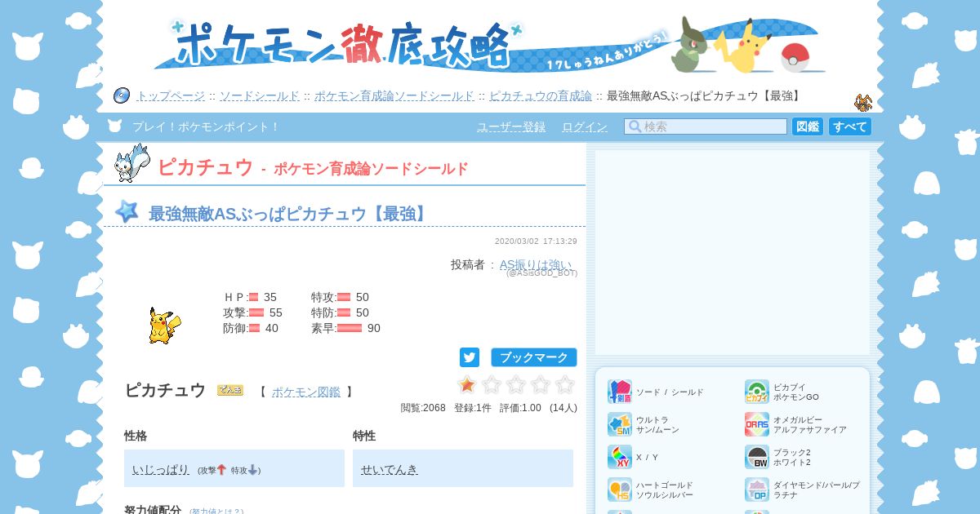This screenshot has width=980, height=514.
Task: Click the 閲覧:2068 view count
Action: [423, 408]
